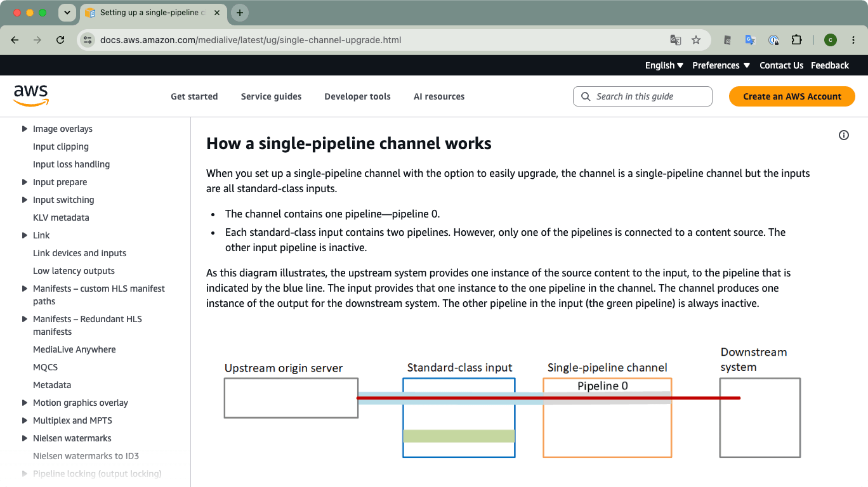Open the Service guides menu
The height and width of the screenshot is (487, 868).
pyautogui.click(x=271, y=96)
